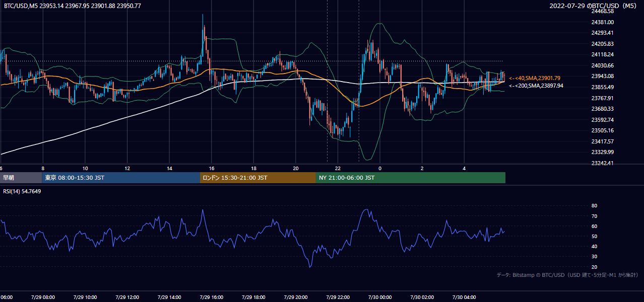The image size is (644, 302).
Task: Click price axis value 24118.24
Action: coord(603,54)
